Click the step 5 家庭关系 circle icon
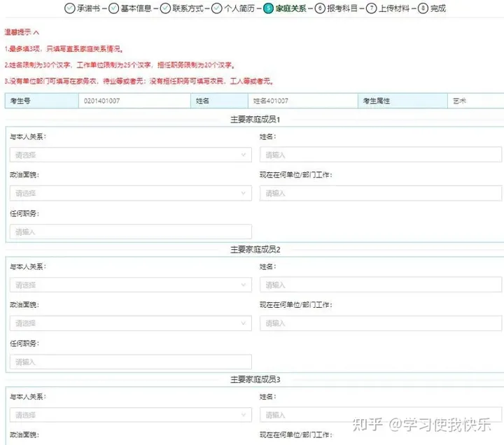Screen dimensions: 504x445 coord(268,8)
